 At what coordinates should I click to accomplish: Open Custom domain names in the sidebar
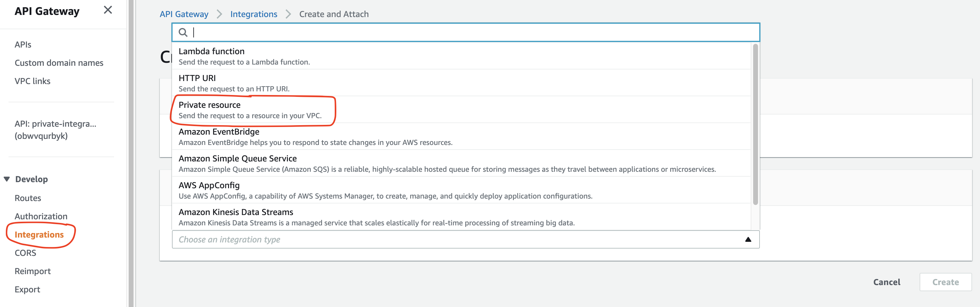59,63
